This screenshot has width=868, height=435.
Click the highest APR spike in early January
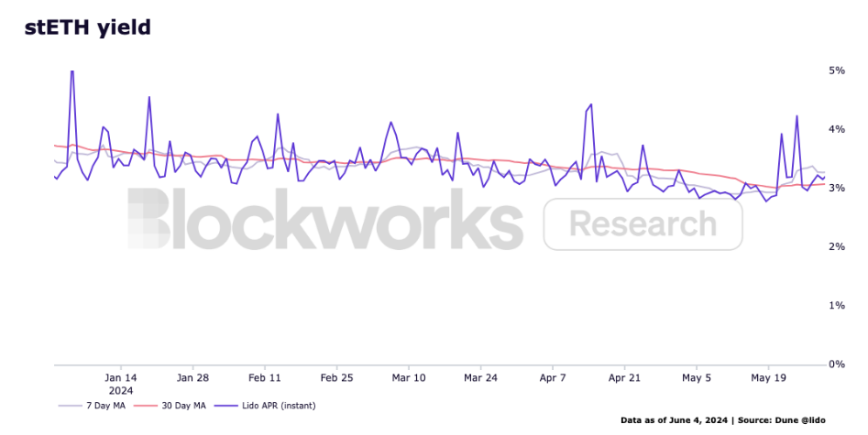coord(72,71)
